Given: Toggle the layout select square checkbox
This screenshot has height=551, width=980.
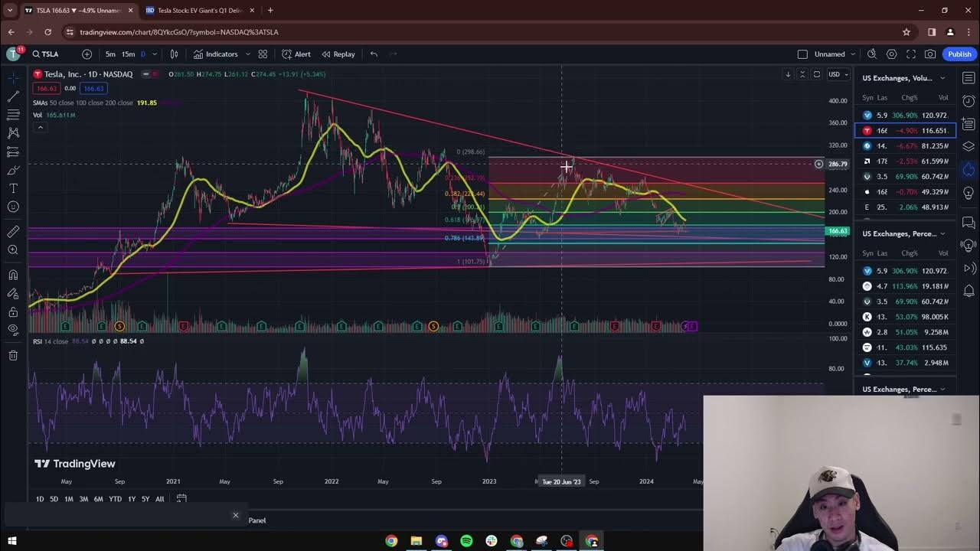Looking at the screenshot, I should (x=802, y=54).
